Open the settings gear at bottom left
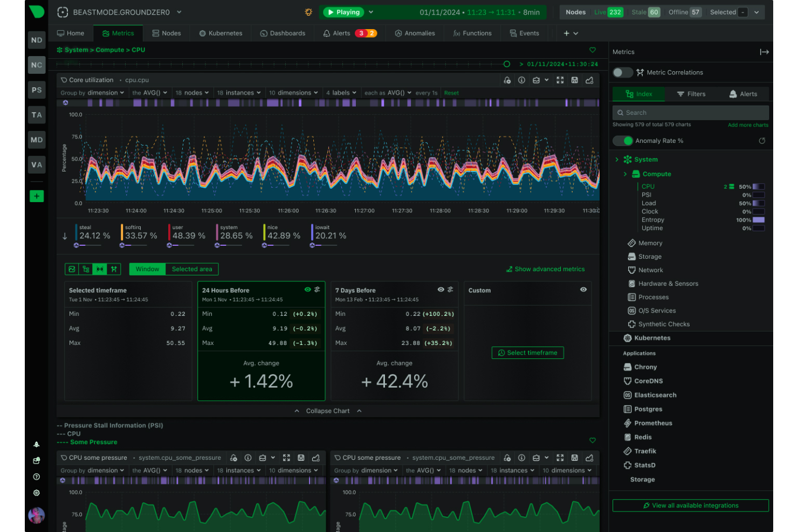Image resolution: width=798 pixels, height=532 pixels. click(x=36, y=492)
